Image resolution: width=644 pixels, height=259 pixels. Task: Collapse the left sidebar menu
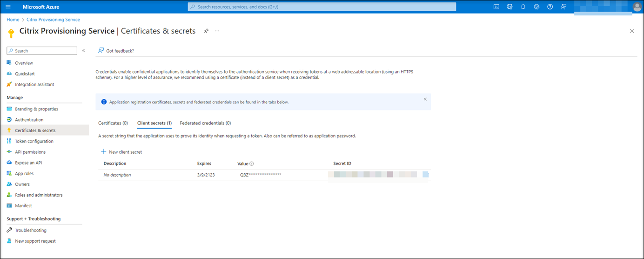(x=84, y=51)
